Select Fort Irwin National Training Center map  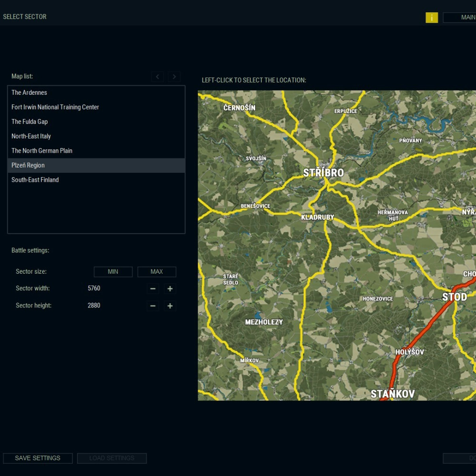point(55,107)
